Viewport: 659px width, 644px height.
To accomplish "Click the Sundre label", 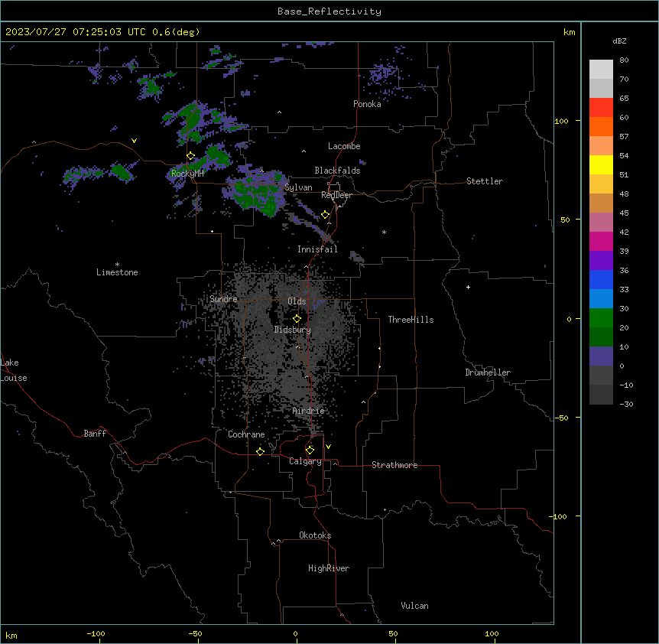I will click(x=223, y=299).
